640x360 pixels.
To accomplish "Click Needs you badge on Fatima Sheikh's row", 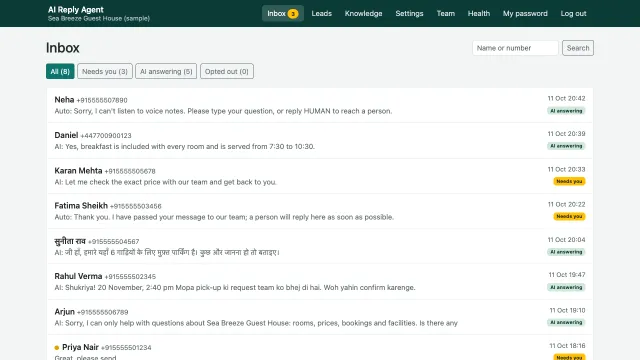I will [569, 216].
